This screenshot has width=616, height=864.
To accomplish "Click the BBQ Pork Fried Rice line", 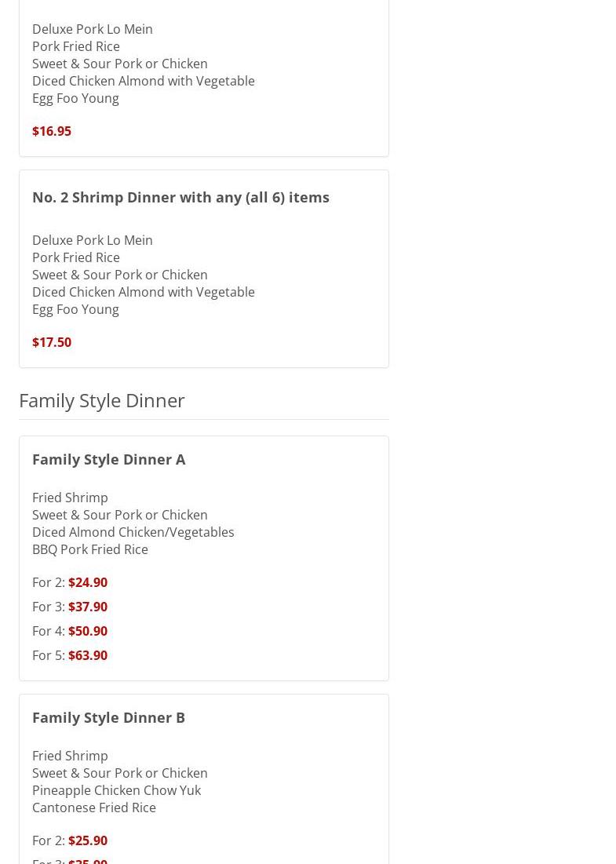I will point(90,549).
